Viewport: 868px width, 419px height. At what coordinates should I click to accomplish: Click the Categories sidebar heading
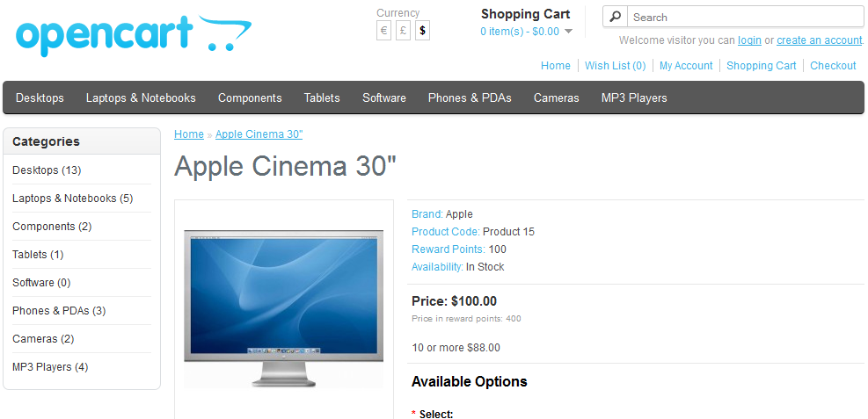[x=46, y=141]
